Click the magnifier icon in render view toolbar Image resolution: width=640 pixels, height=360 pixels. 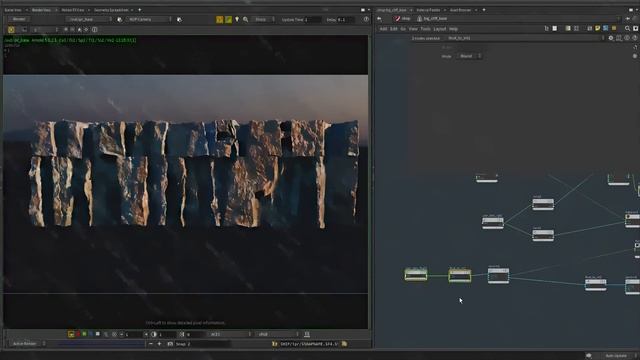coord(246,19)
